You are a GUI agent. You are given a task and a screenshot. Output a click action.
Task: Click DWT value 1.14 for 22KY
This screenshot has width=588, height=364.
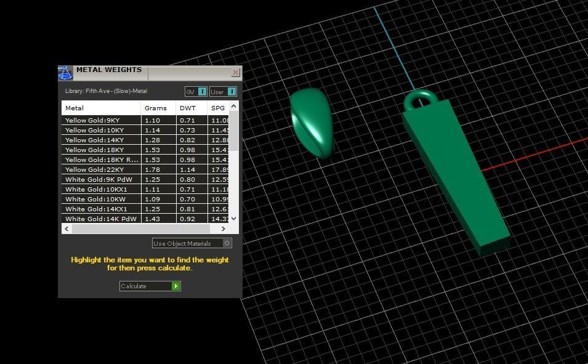pyautogui.click(x=188, y=169)
